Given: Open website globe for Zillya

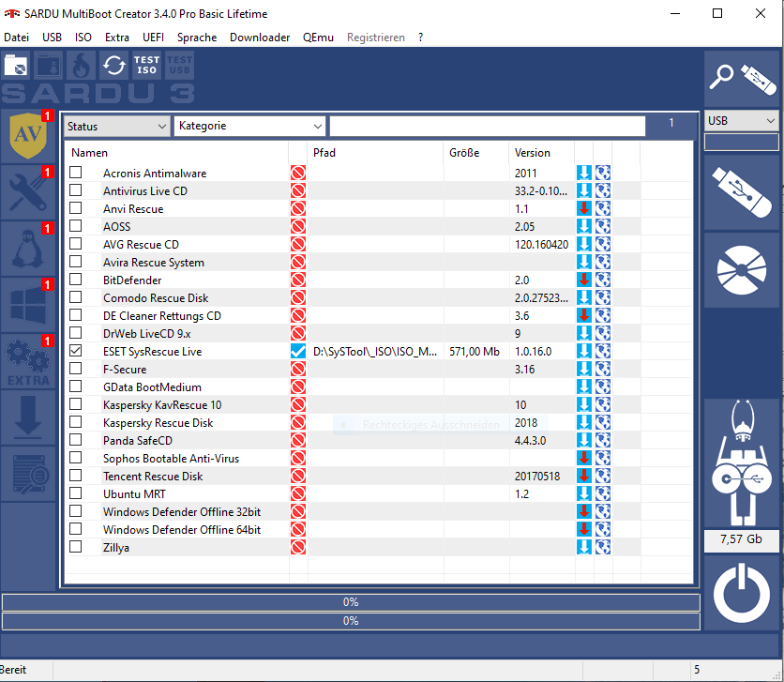Looking at the screenshot, I should pos(603,547).
